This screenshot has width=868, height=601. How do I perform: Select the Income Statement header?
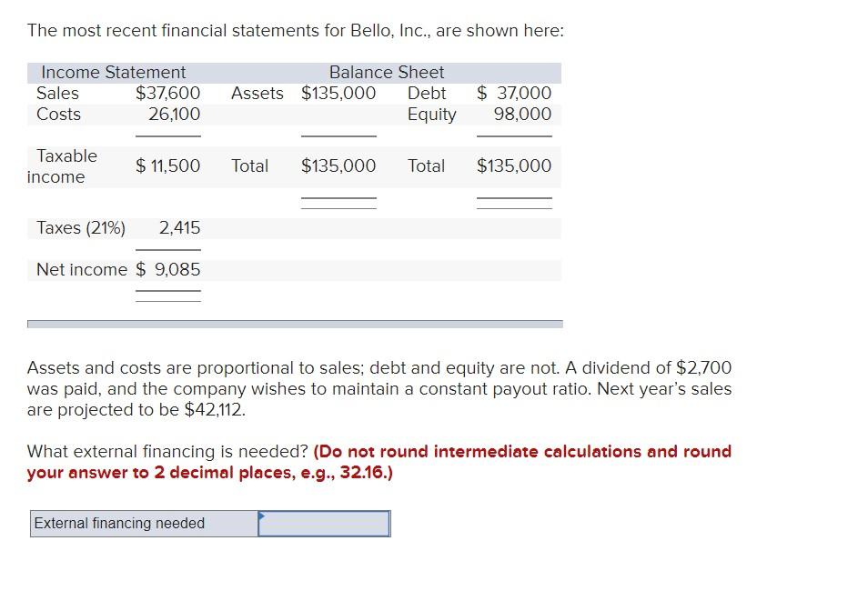(x=109, y=72)
